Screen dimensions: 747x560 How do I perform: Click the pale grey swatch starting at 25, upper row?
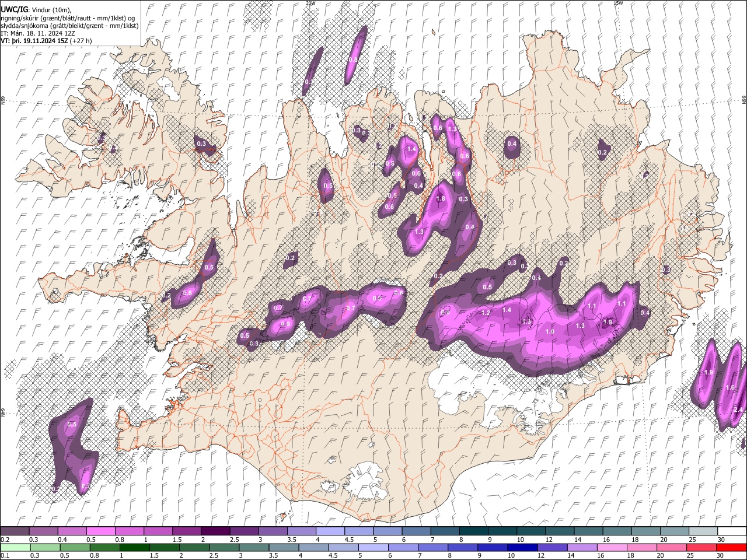(x=703, y=531)
